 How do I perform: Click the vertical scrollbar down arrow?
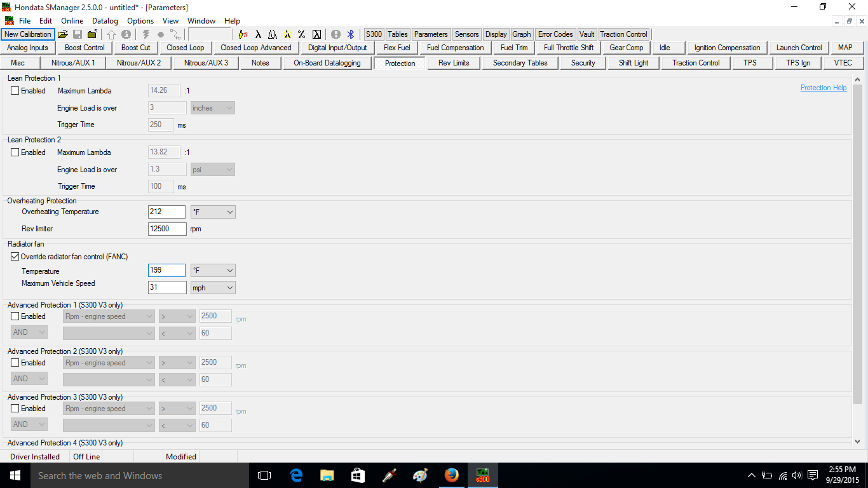(x=857, y=441)
